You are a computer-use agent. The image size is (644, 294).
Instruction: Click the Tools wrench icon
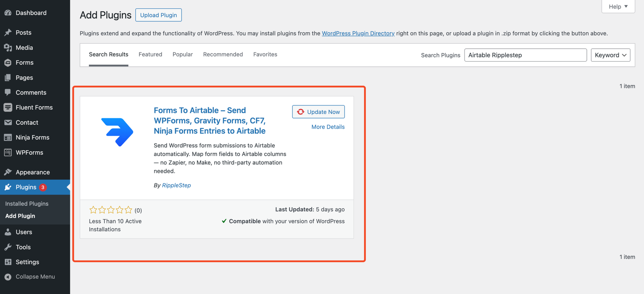[x=8, y=247]
